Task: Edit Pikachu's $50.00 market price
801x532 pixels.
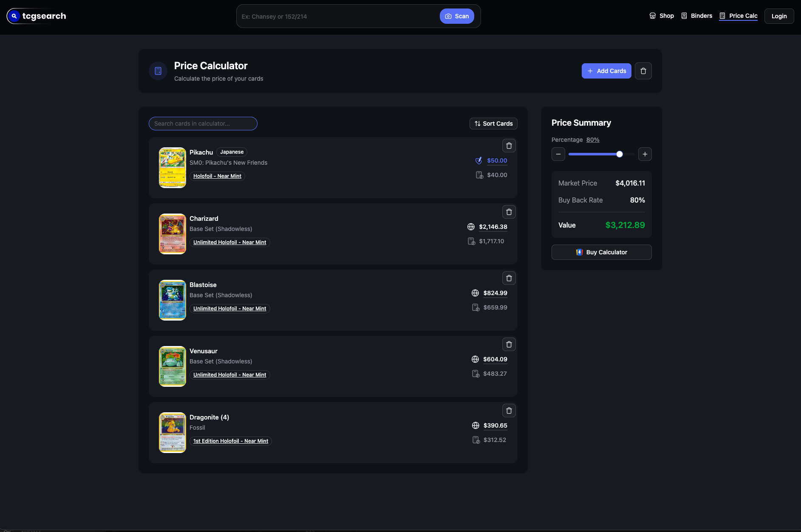Action: click(497, 160)
